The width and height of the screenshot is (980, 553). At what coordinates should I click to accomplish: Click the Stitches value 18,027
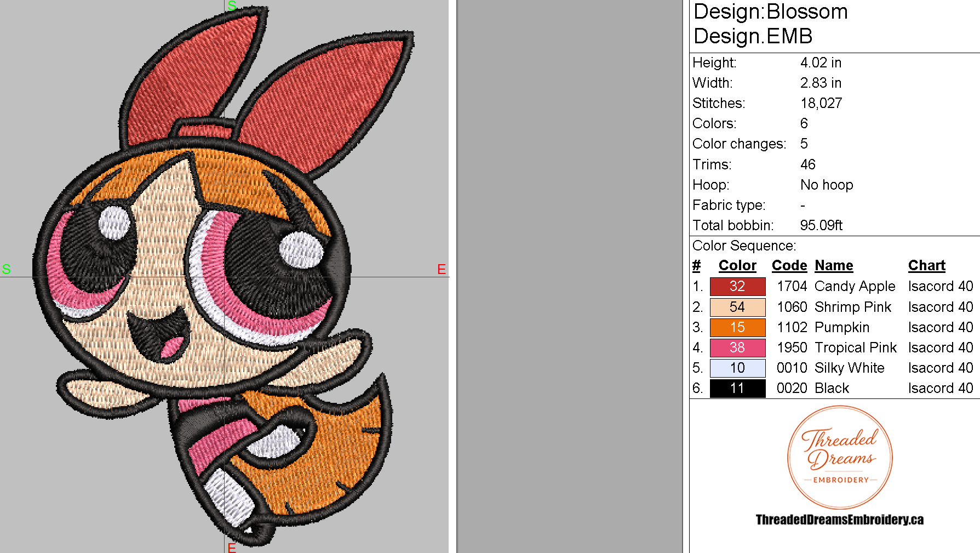821,103
